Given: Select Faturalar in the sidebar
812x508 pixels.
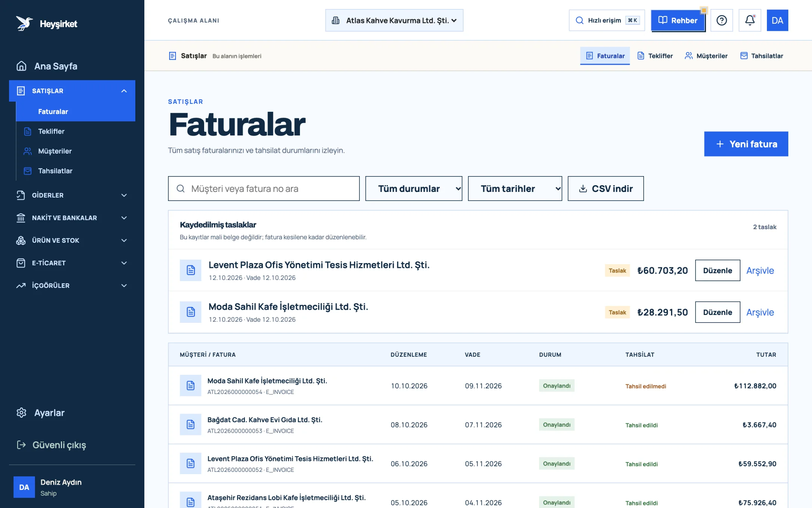Looking at the screenshot, I should [76, 111].
